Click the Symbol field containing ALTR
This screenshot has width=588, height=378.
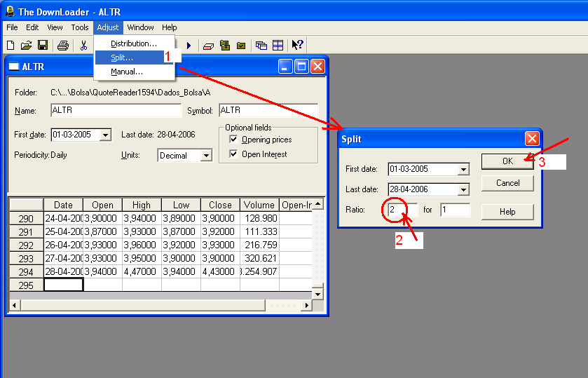tap(268, 110)
